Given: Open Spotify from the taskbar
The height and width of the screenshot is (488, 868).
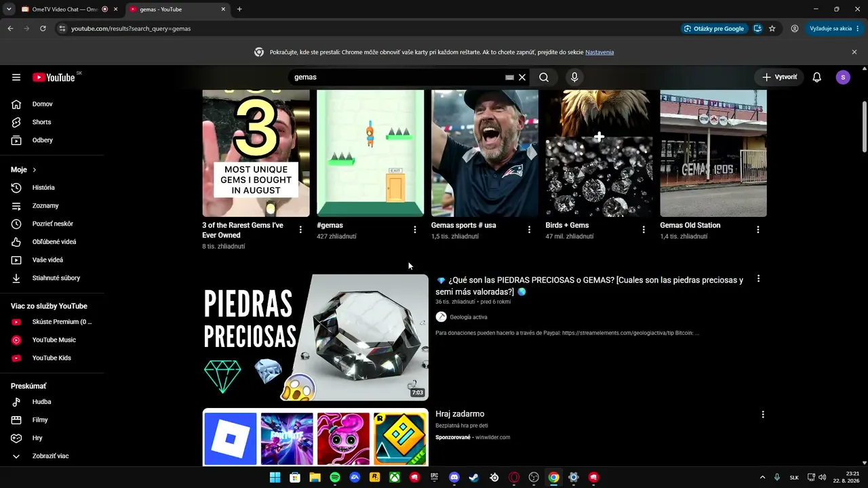Looking at the screenshot, I should click(335, 477).
